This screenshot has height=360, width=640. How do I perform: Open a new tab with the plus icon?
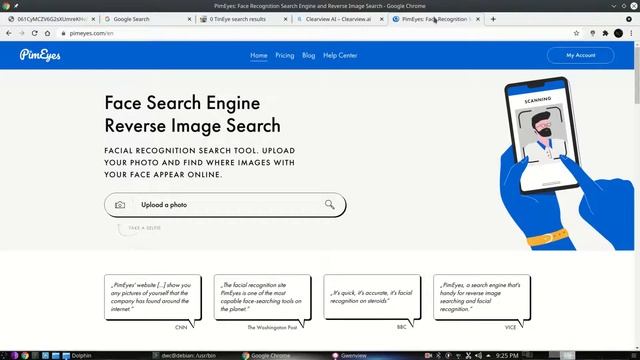[493, 19]
